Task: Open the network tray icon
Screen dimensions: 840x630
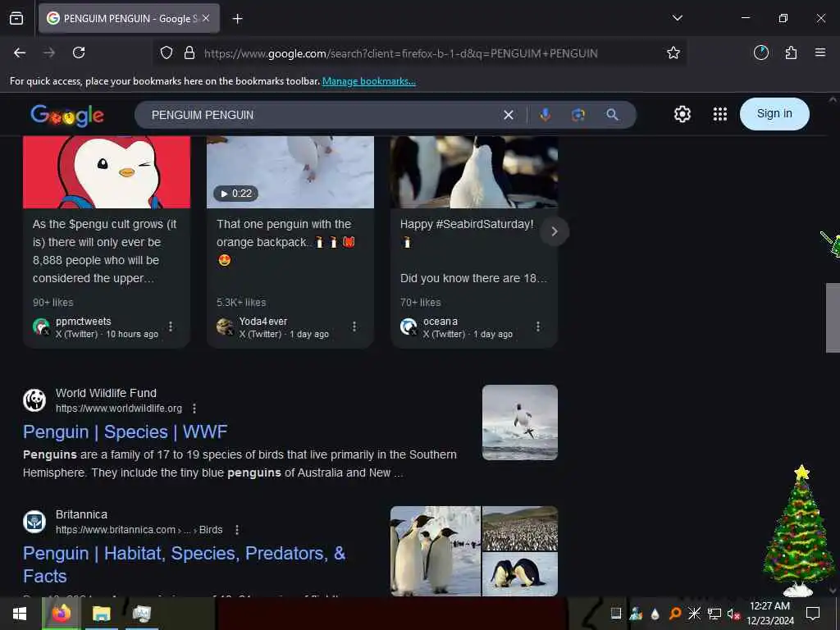Action: pos(714,614)
